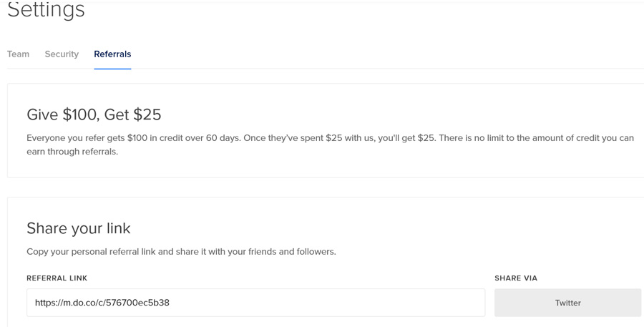Screen dimensions: 644x327
Task: Select the Referrals tab
Action: 112,54
